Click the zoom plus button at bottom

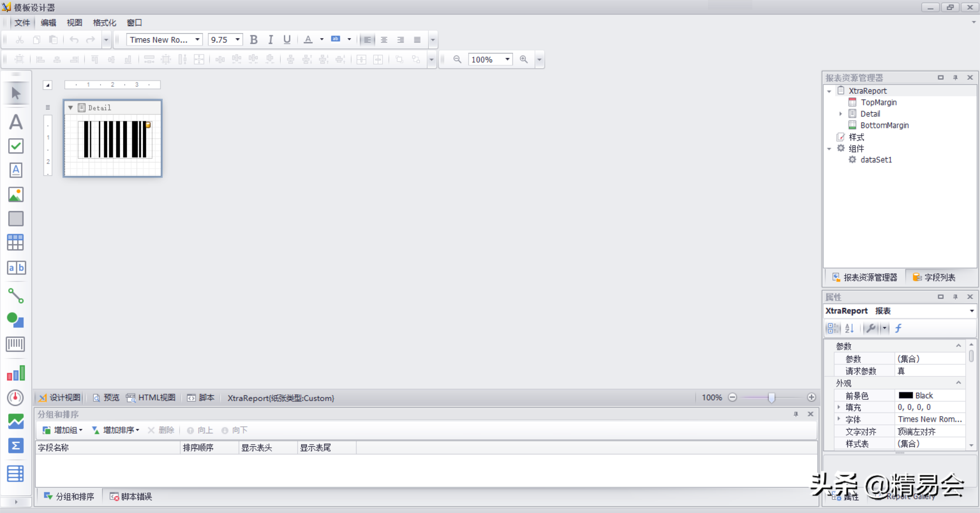tap(812, 398)
